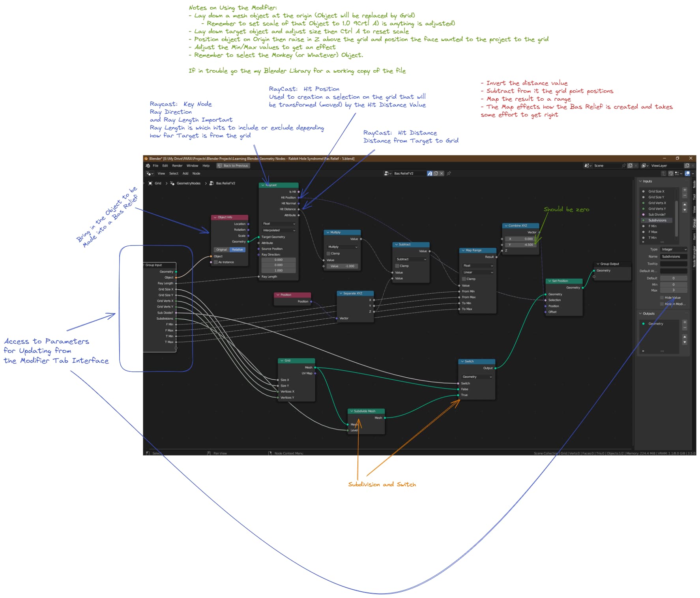Image resolution: width=700 pixels, height=598 pixels.
Task: Switch to the Tool sidebar tab
Action: [x=694, y=197]
